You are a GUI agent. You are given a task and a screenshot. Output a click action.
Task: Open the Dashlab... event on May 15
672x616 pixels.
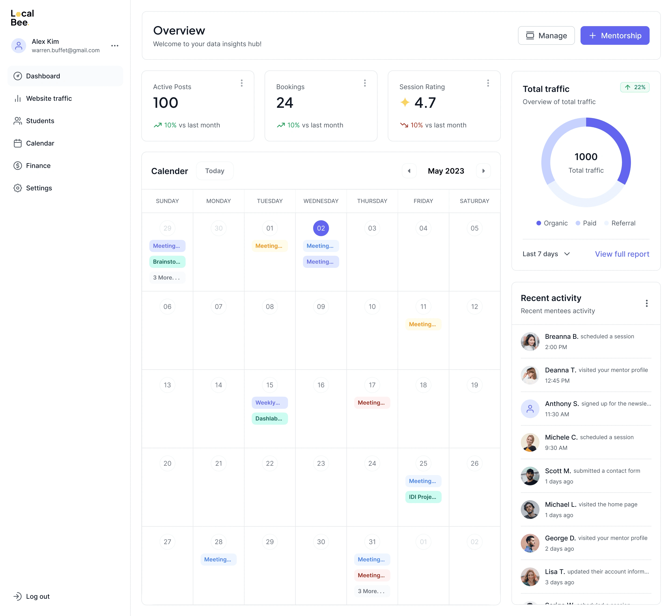point(269,419)
